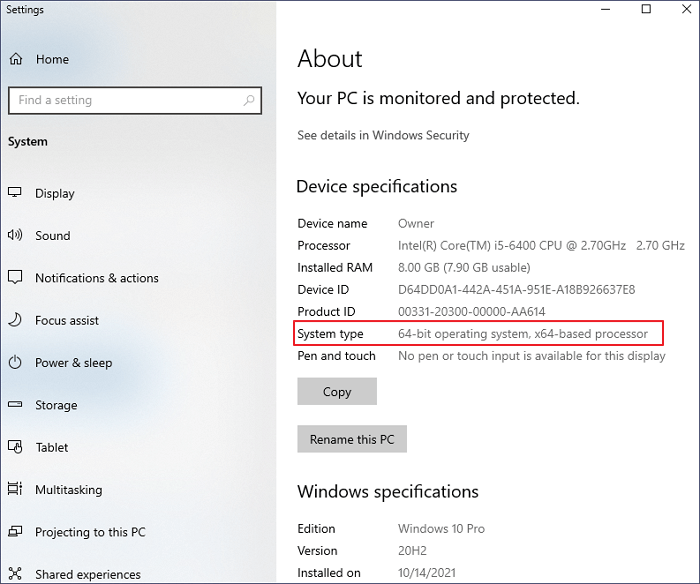Open the Projecting to this PC page
Screen dimensions: 700x584
pyautogui.click(x=90, y=532)
